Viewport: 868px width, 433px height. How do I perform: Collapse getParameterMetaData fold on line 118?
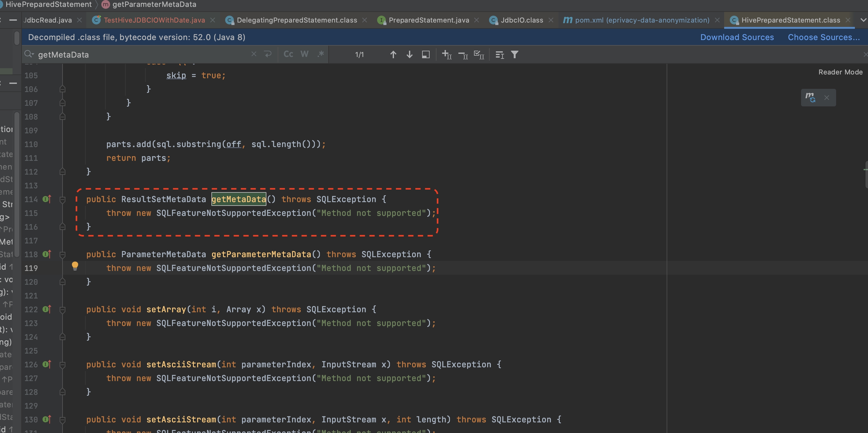62,255
